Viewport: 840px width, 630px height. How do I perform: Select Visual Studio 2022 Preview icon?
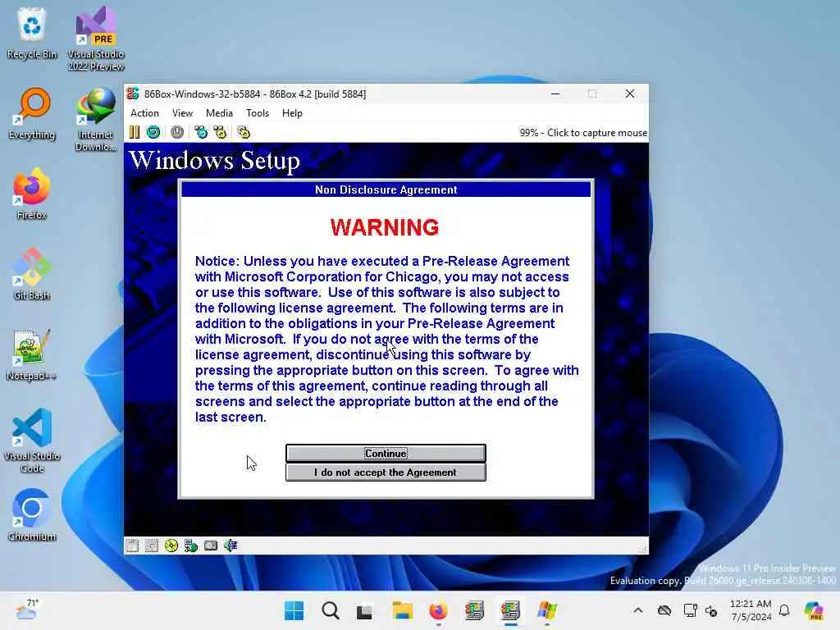(96, 39)
